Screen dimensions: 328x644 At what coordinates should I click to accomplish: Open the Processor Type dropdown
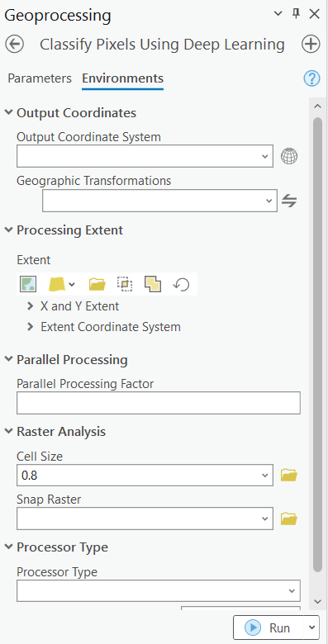[159, 590]
